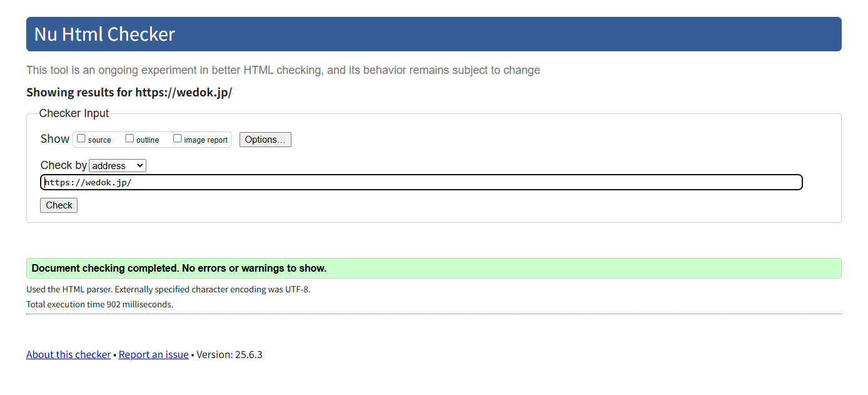Open the About this checker link
The image size is (868, 395).
[x=68, y=354]
